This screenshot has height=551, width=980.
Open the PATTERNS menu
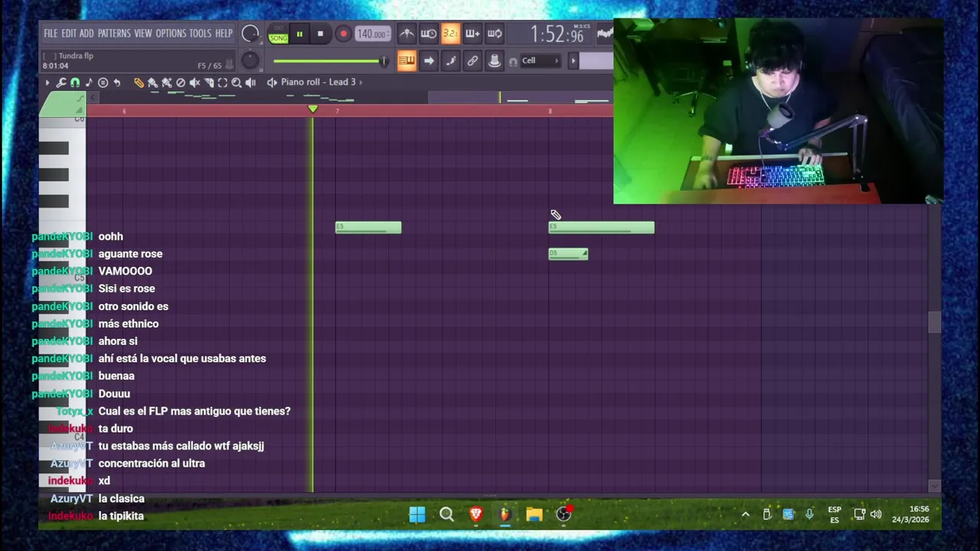114,34
